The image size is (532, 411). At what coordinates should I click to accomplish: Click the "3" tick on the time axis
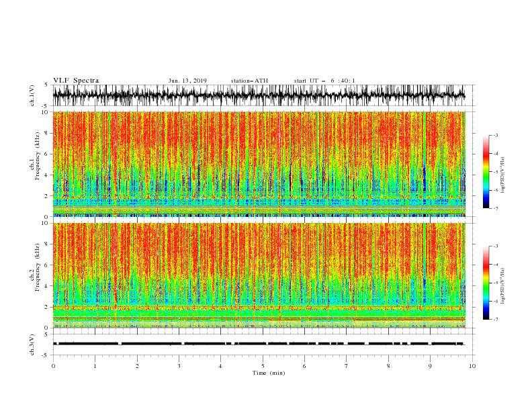click(x=179, y=366)
